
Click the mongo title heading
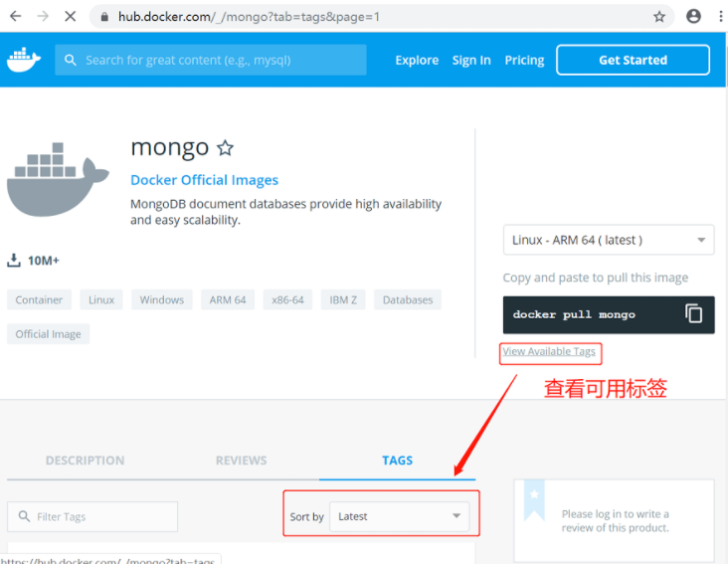[x=170, y=147]
